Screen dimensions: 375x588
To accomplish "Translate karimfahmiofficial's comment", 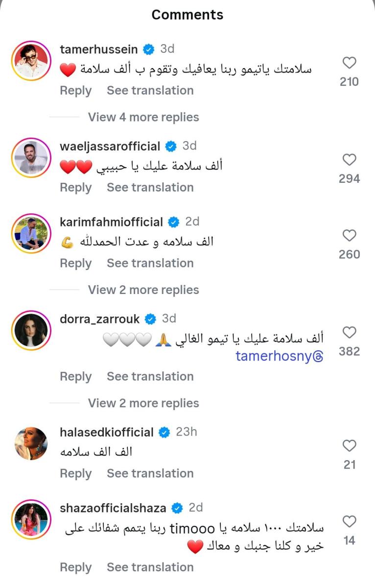I will coord(150,263).
